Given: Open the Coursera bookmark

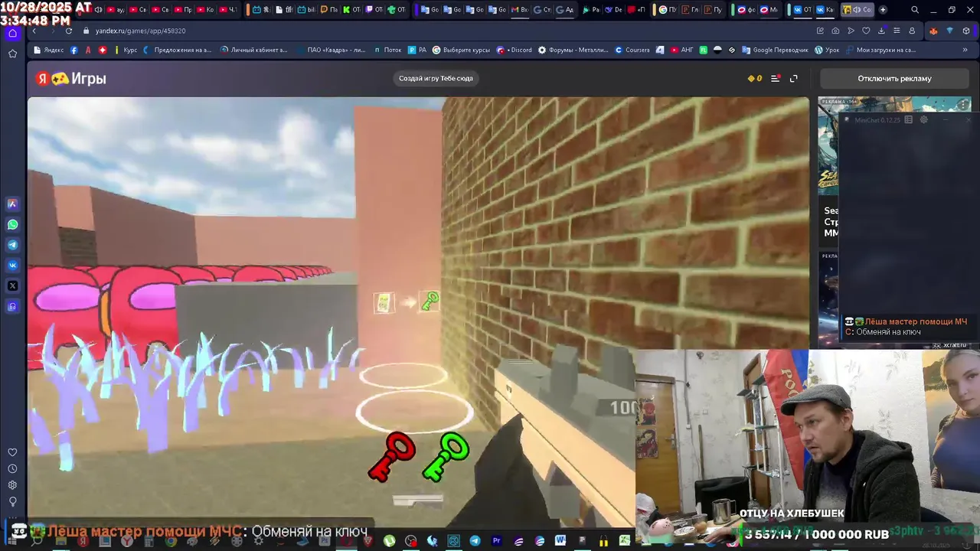Looking at the screenshot, I should [632, 50].
